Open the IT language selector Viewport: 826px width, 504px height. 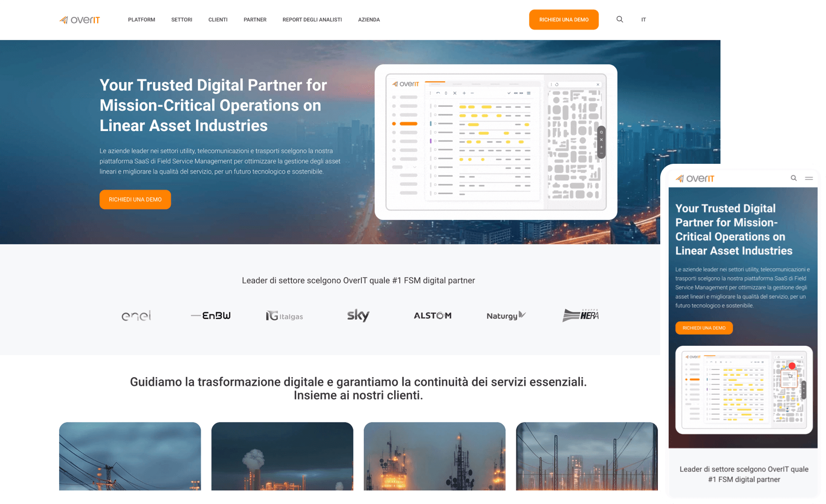click(x=643, y=20)
